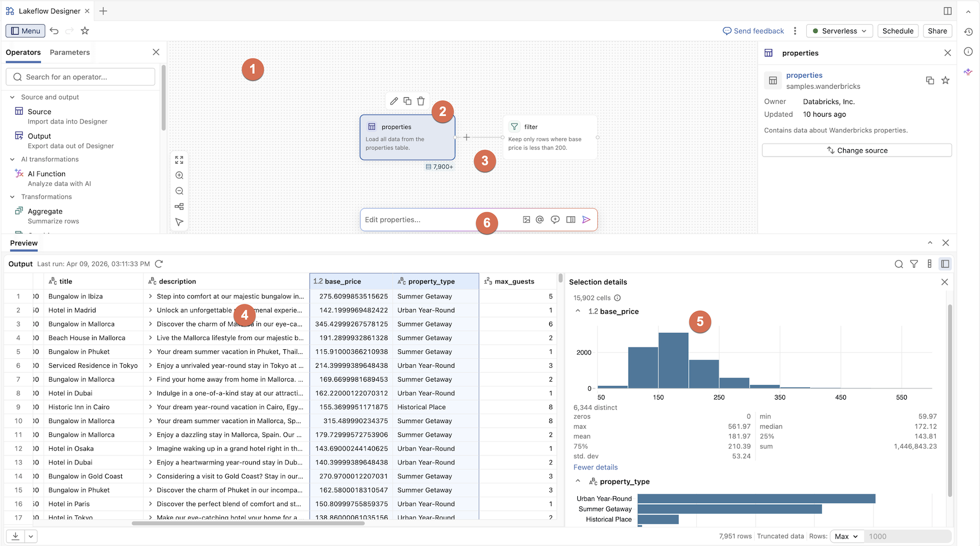The width and height of the screenshot is (980, 546).
Task: Click the fit-to-screen canvas icon
Action: (x=179, y=160)
